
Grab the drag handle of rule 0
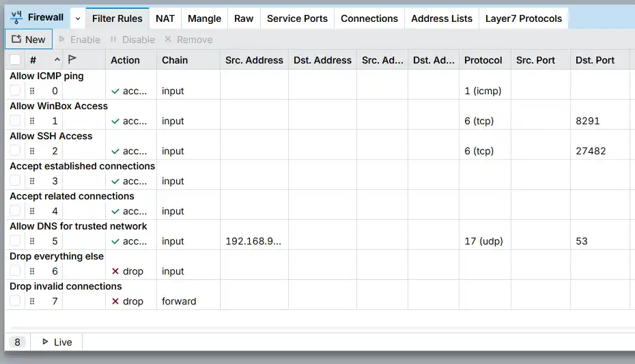32,91
